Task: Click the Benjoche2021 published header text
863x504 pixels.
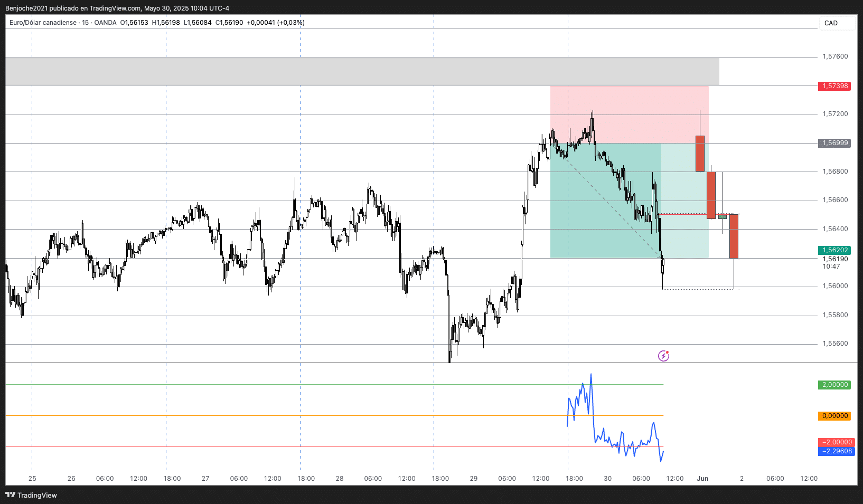Action: pos(117,8)
